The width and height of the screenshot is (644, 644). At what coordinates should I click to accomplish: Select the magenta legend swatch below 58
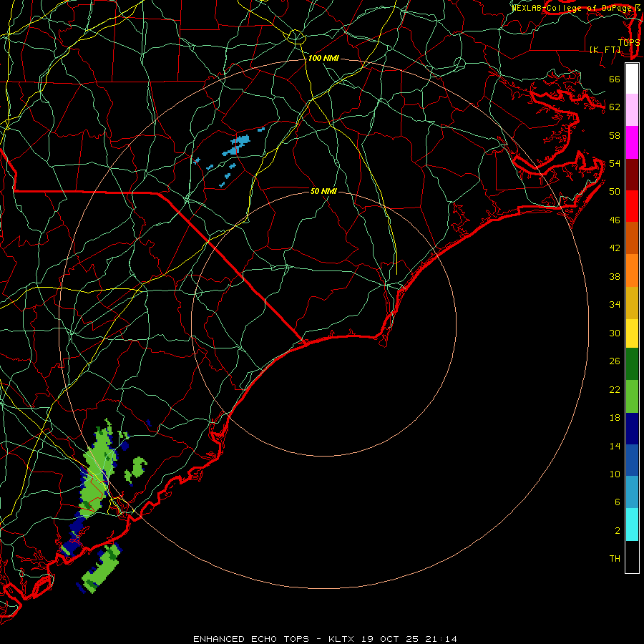(x=632, y=142)
